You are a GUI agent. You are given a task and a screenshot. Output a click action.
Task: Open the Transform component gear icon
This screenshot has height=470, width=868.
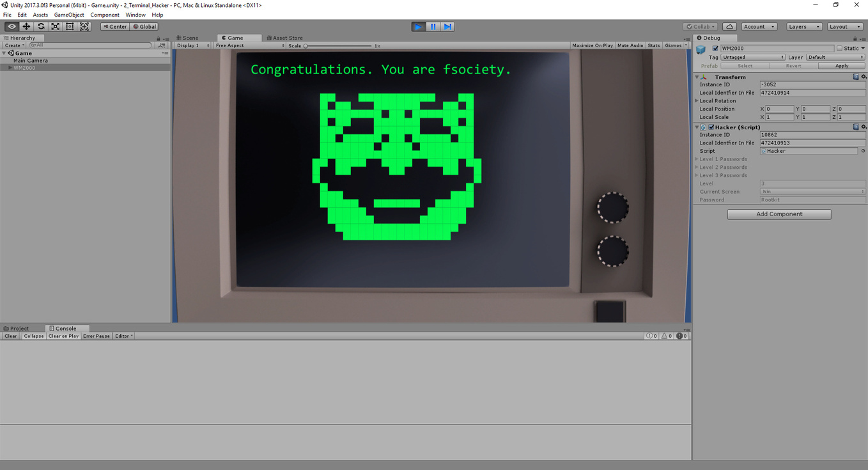(x=864, y=76)
